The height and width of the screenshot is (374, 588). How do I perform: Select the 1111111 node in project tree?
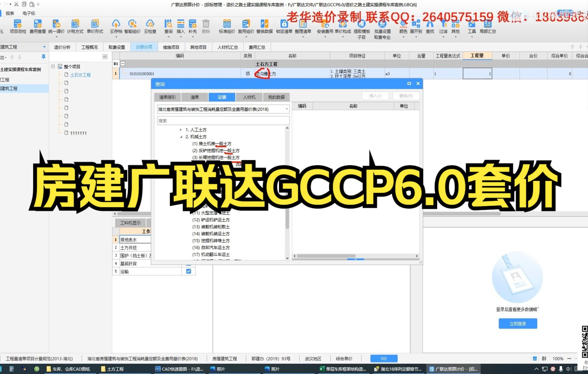78,133
